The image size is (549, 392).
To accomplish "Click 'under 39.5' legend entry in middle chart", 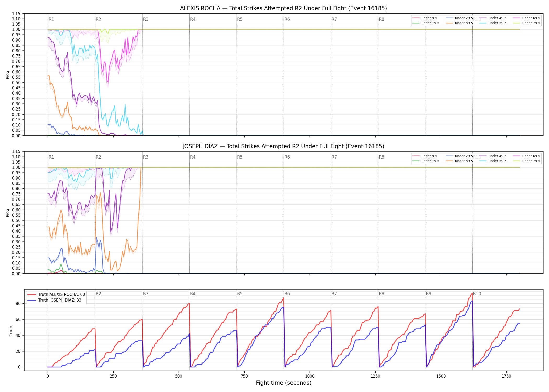I will tap(459, 161).
